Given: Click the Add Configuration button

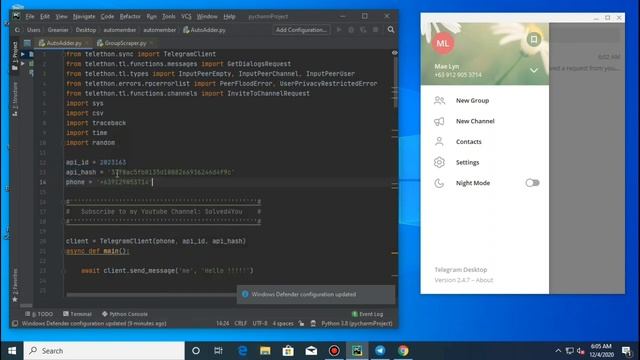Looking at the screenshot, I should (x=301, y=30).
